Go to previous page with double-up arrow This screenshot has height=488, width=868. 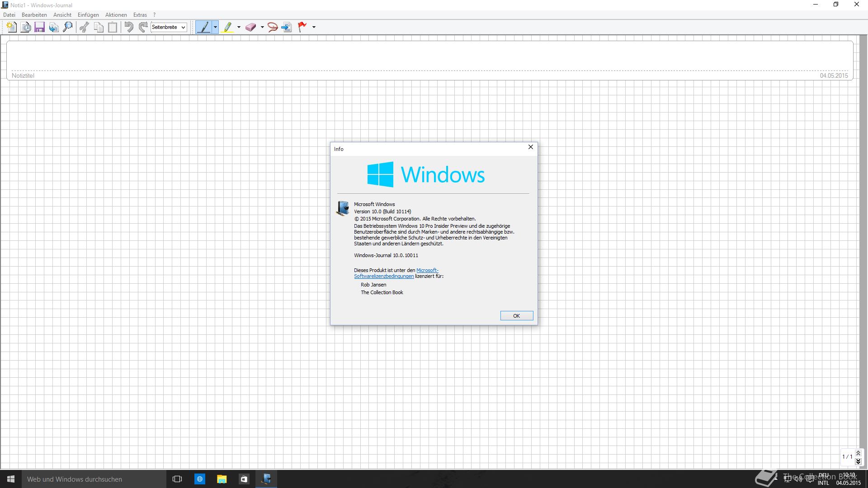[858, 453]
